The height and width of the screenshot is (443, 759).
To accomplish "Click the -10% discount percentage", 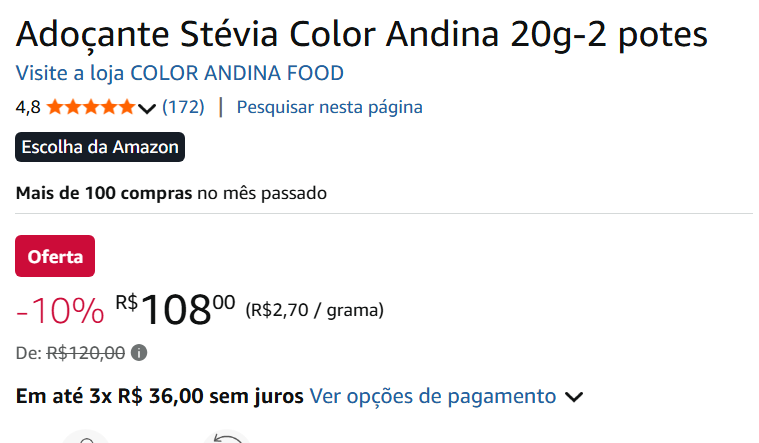I will (x=60, y=311).
